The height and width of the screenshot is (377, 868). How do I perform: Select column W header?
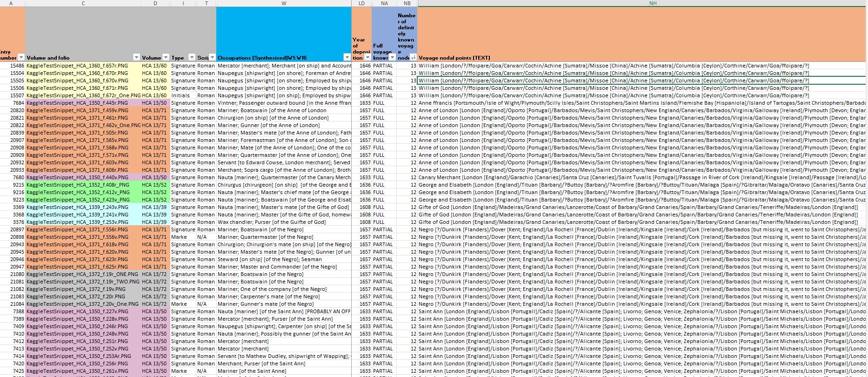284,3
